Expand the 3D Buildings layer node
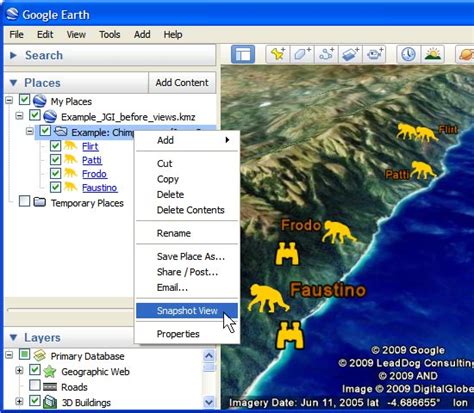Viewport: 474px width, 413px height. (20, 401)
